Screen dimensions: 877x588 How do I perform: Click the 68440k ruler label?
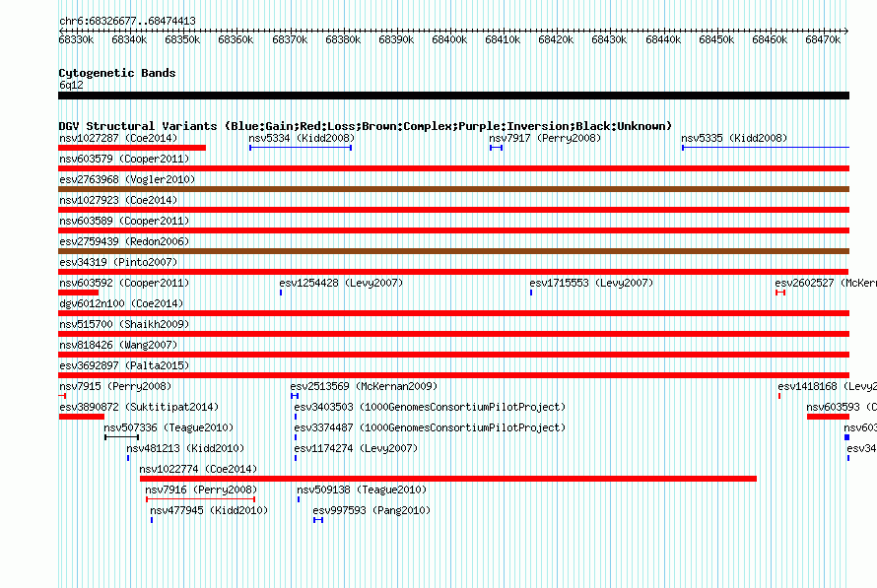point(663,39)
